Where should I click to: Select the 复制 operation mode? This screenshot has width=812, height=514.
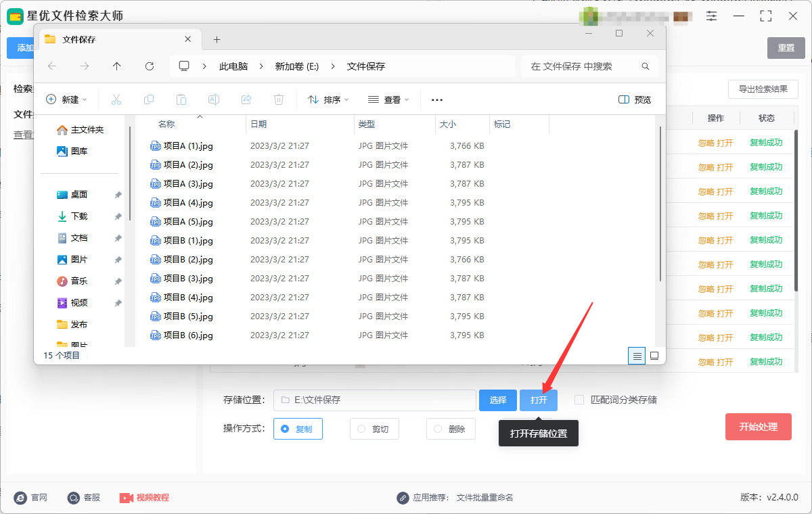click(298, 429)
